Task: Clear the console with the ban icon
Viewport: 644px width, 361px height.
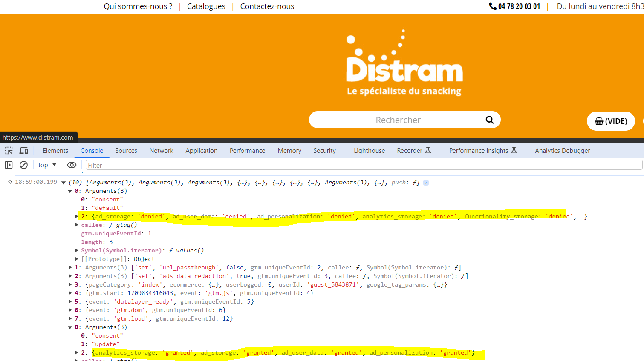Action: pyautogui.click(x=24, y=165)
